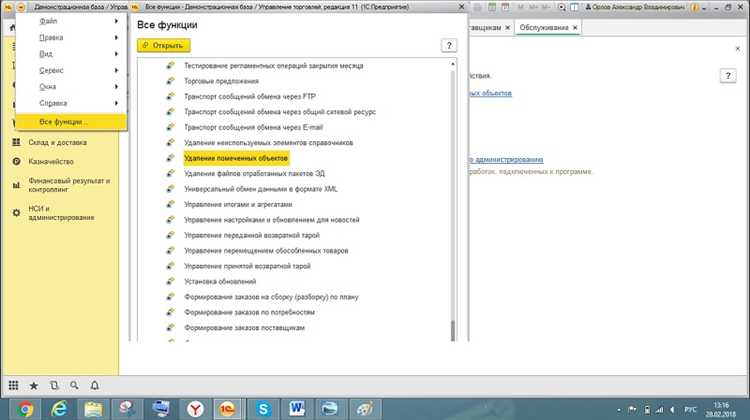Select Установка обновлений
Screen dimensions: 750x420
tap(220, 281)
